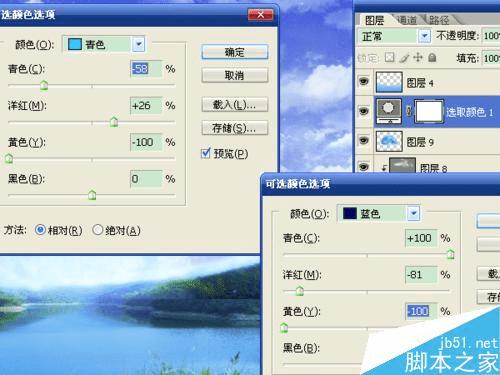Open the 正常 blend mode dropdown
Screen dimensions: 500x375
tap(424, 36)
